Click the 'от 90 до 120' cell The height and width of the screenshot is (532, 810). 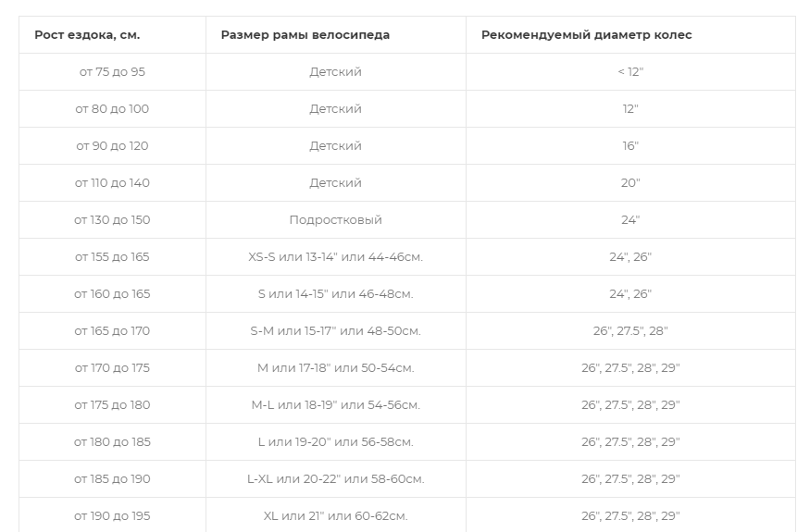pyautogui.click(x=112, y=146)
